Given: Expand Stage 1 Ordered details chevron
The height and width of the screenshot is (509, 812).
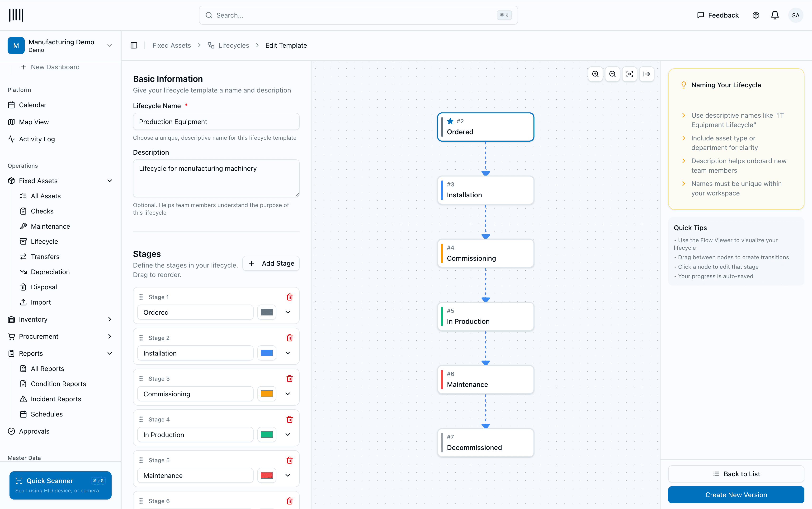Looking at the screenshot, I should pos(288,312).
